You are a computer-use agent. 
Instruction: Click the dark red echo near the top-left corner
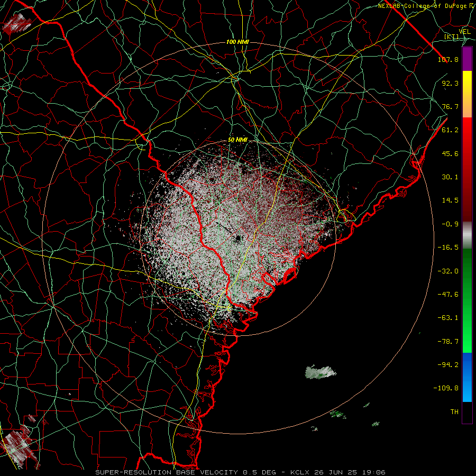click(x=16, y=24)
